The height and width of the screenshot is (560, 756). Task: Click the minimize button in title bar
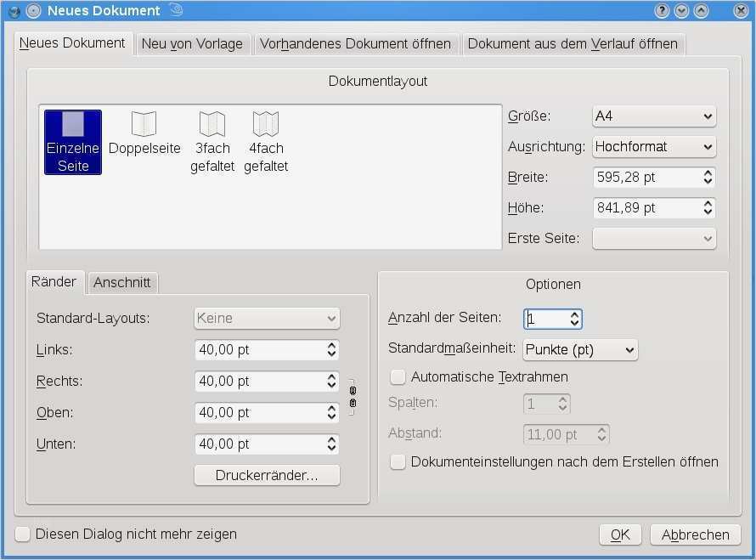681,10
